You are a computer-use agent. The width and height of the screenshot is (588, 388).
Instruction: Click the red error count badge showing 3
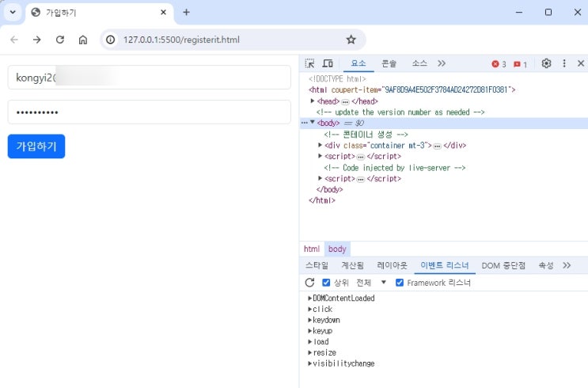click(499, 64)
